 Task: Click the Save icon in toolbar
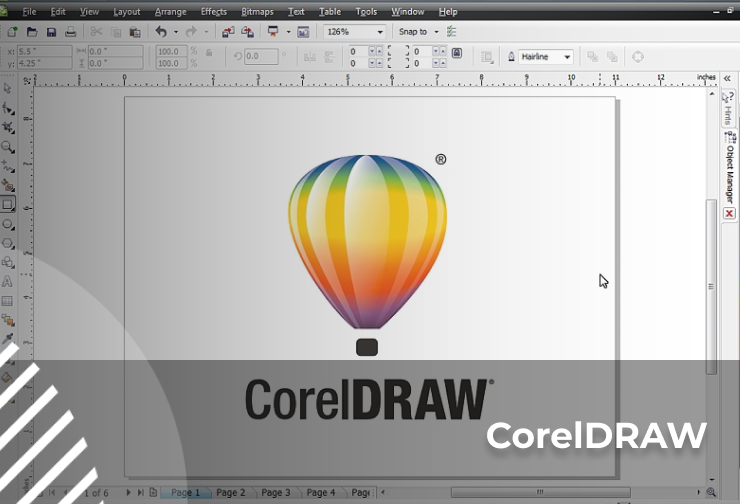(x=51, y=32)
